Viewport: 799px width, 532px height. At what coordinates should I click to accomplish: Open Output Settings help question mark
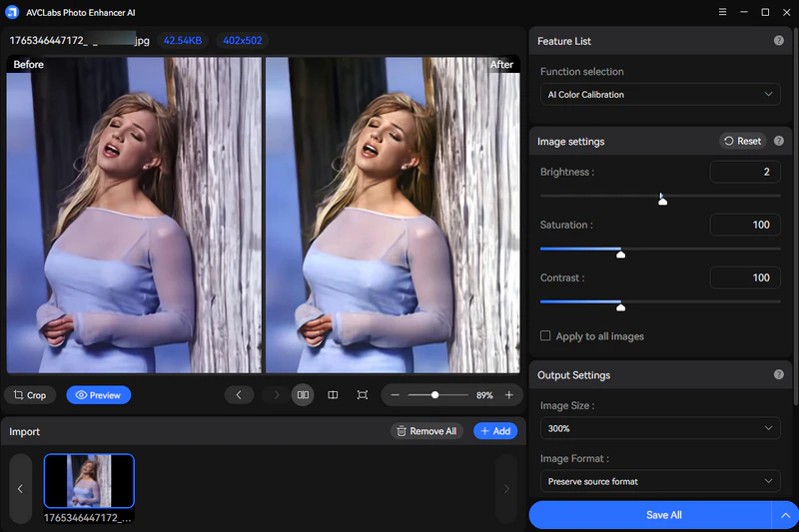tap(779, 374)
